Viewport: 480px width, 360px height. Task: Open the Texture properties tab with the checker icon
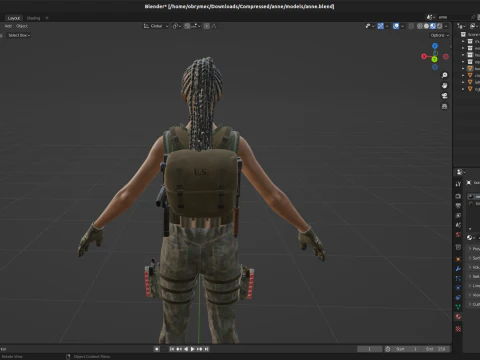point(458,329)
